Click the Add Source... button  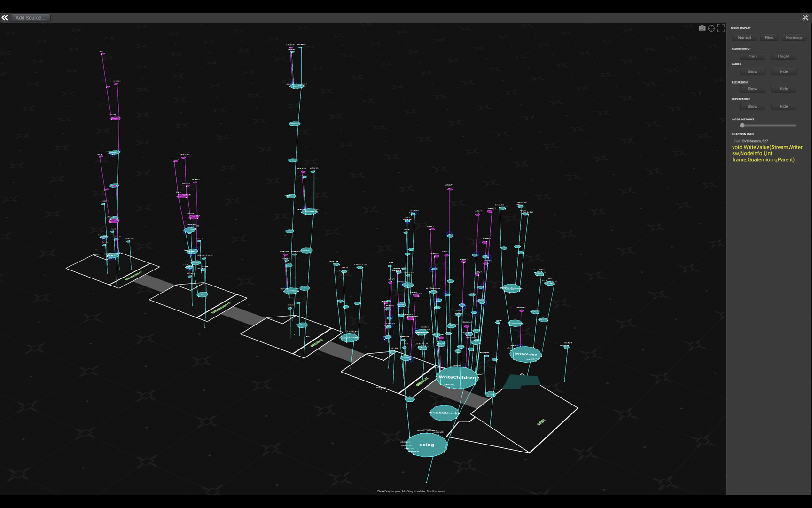click(x=31, y=17)
